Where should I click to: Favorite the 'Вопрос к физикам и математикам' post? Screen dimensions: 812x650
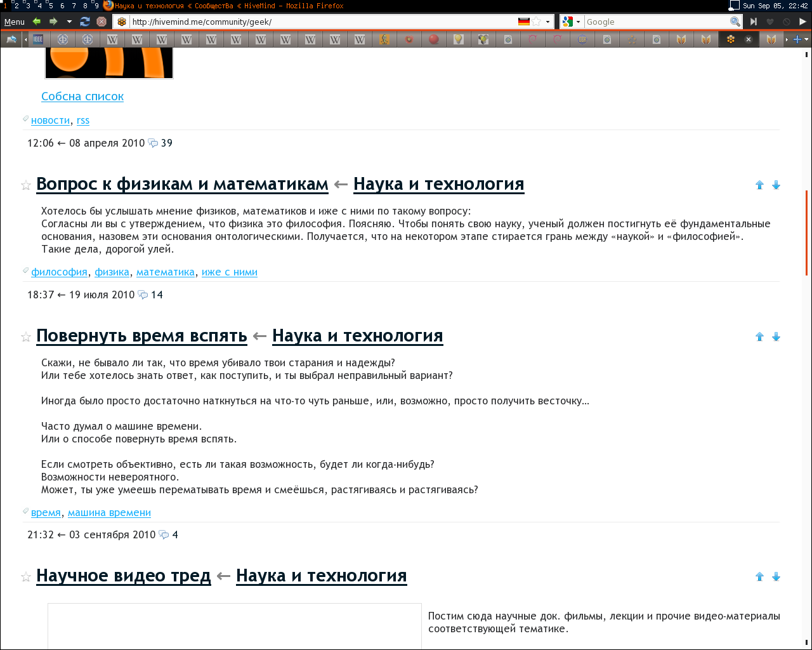[26, 185]
